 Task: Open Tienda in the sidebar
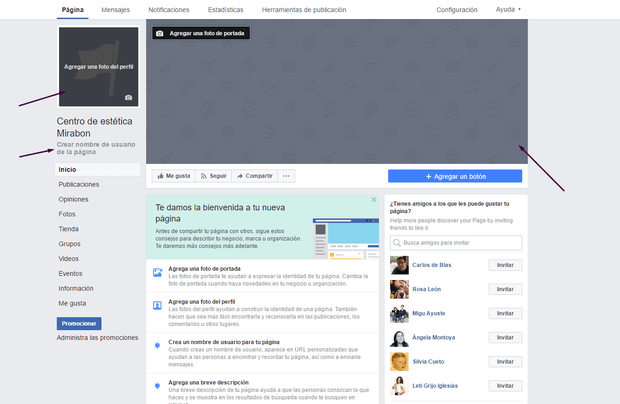68,229
